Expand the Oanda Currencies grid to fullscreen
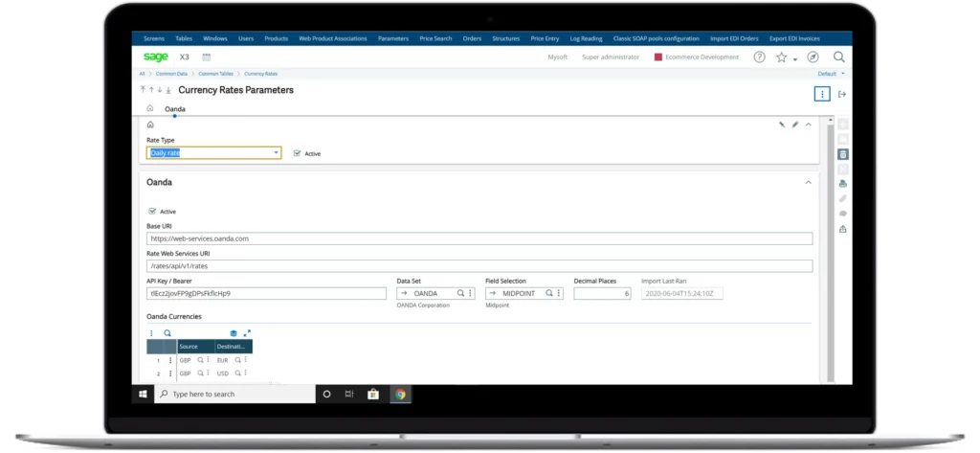The image size is (980, 453). [247, 333]
